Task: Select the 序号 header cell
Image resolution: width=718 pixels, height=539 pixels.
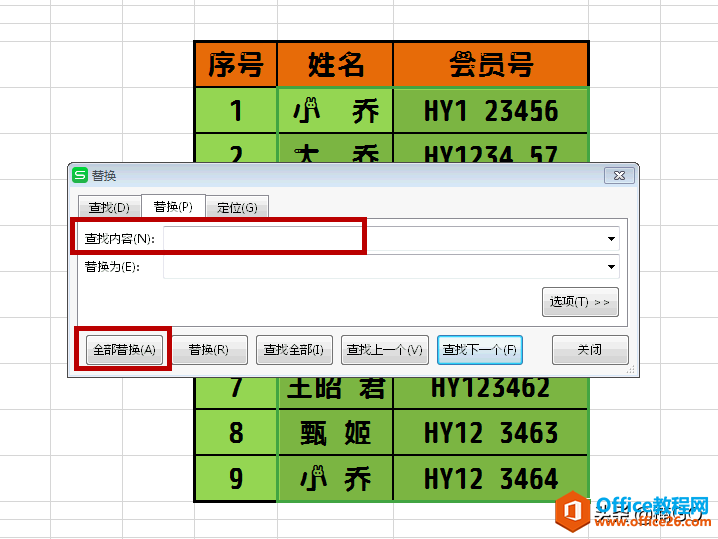Action: tap(236, 65)
